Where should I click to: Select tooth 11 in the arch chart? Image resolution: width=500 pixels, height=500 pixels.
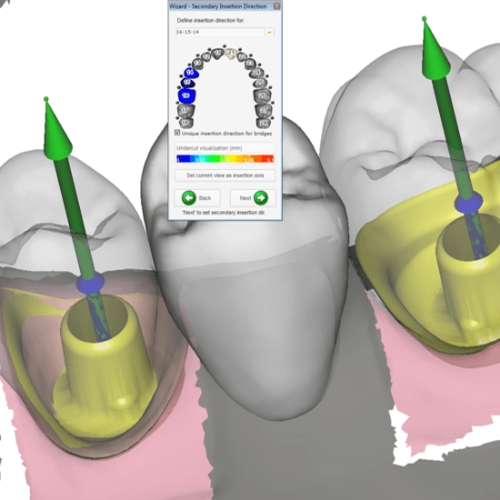click(x=217, y=54)
